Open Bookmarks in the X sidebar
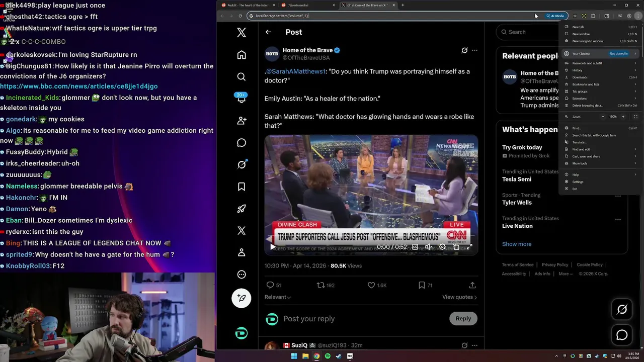This screenshot has width=644, height=362. click(242, 187)
